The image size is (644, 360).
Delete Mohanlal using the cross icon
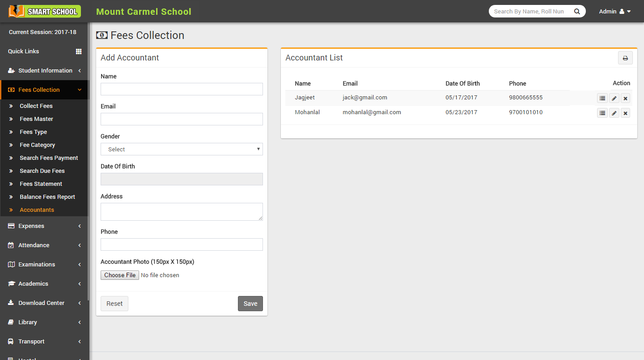pyautogui.click(x=626, y=113)
